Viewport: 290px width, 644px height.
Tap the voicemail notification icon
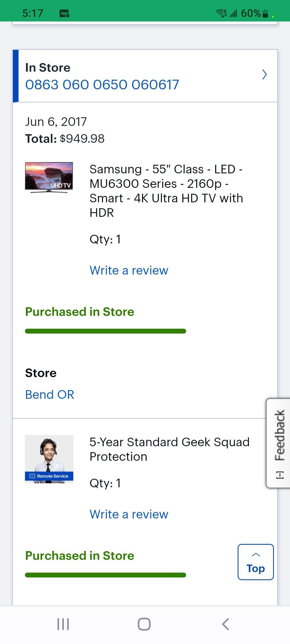coord(64,13)
